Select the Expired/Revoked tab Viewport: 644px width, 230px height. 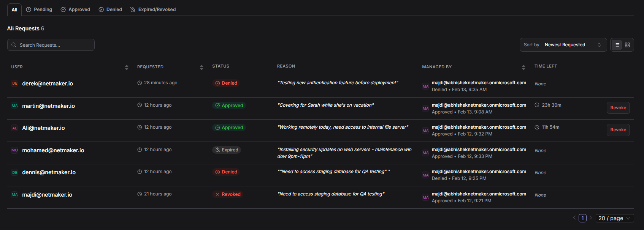[153, 9]
